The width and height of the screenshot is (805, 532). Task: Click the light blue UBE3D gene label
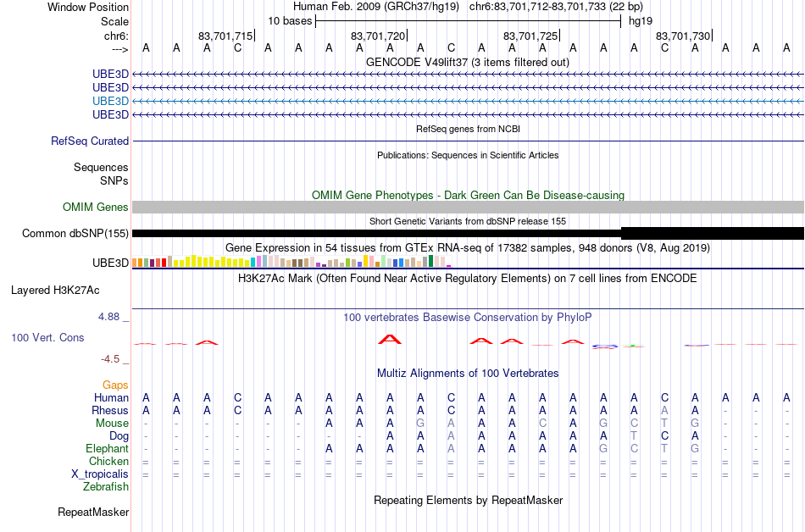point(110,101)
